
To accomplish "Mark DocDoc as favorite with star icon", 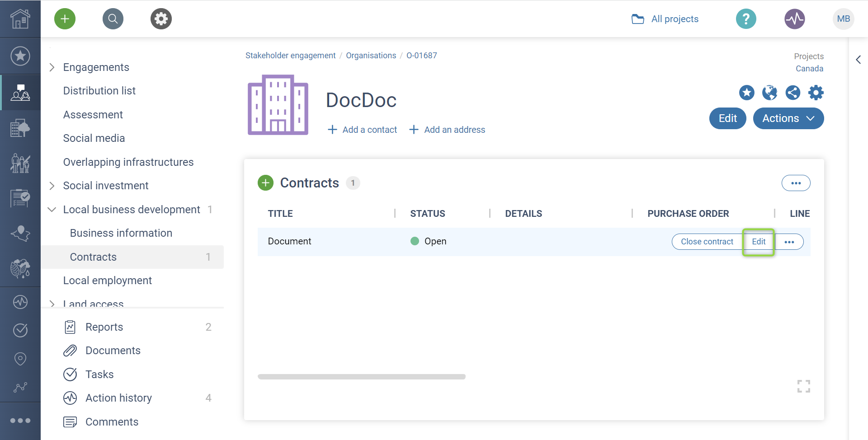I will tap(747, 93).
